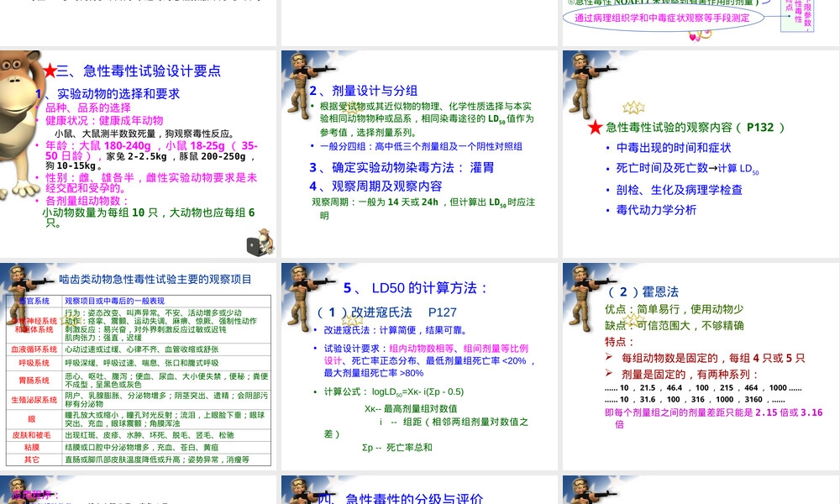Select the table row label 皮肤和被毛
Image resolution: width=840 pixels, height=504 pixels.
(32, 435)
